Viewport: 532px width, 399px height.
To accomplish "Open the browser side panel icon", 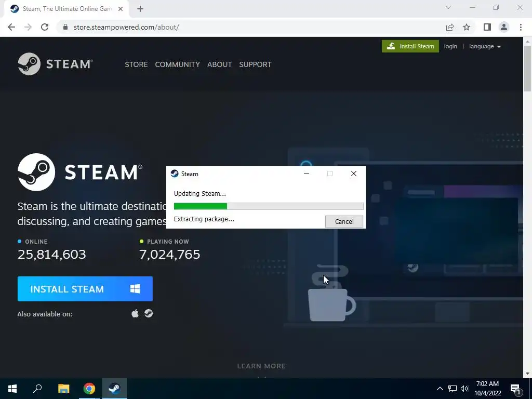I will [487, 27].
